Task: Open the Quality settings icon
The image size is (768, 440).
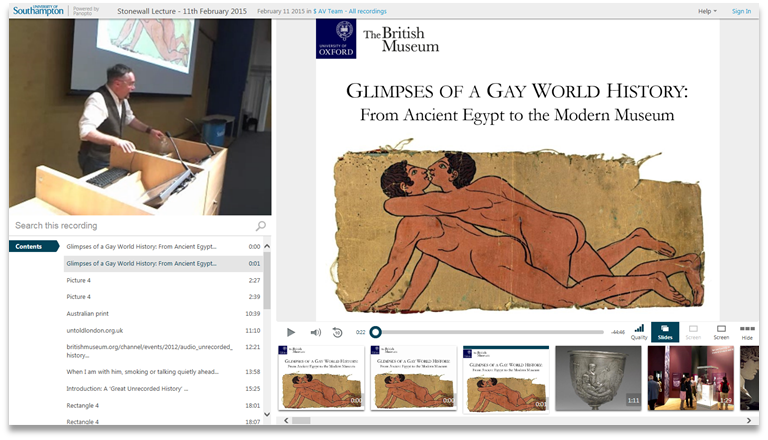Action: [x=639, y=331]
